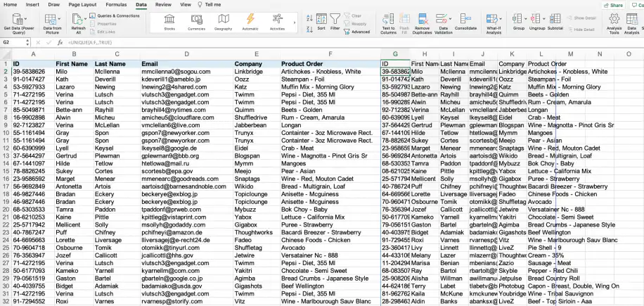644x306 pixels.
Task: Click the Tell me search box
Action: (210, 4)
